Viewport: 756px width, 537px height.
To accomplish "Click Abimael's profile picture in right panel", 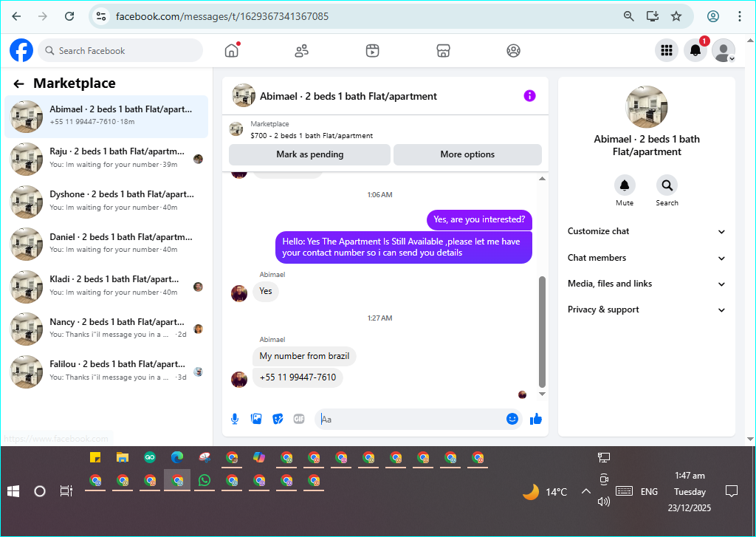I will tap(647, 107).
